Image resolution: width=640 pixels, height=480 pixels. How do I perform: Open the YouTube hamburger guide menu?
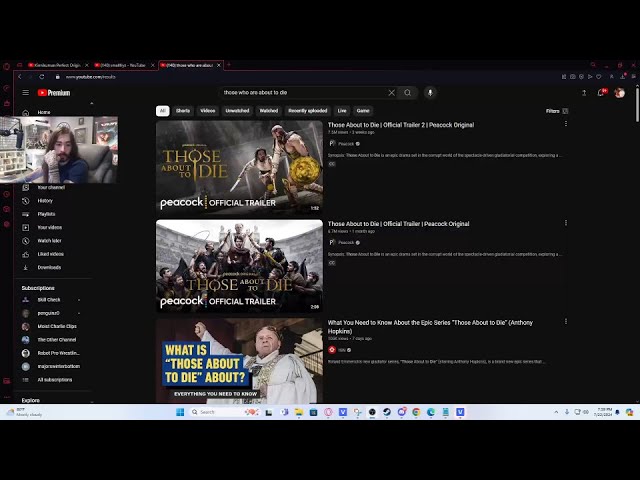click(25, 93)
